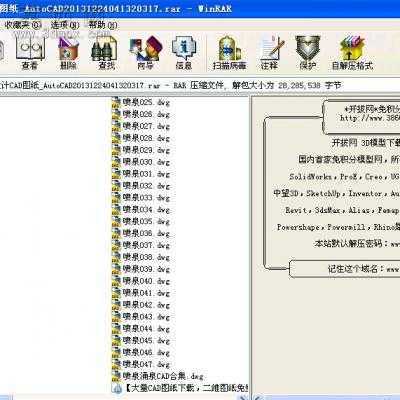The width and height of the screenshot is (400, 400).
Task: Click the file icon beside 喷泉046.dwg
Action: (116, 352)
